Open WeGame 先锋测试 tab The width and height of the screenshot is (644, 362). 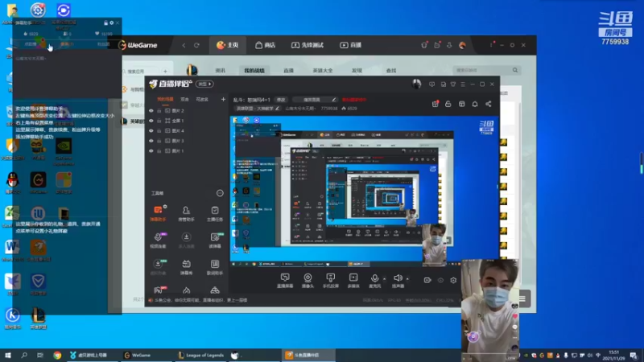(308, 45)
